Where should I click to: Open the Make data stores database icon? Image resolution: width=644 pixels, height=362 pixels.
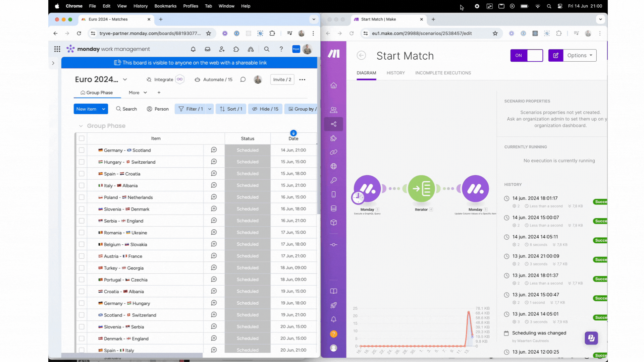click(333, 208)
